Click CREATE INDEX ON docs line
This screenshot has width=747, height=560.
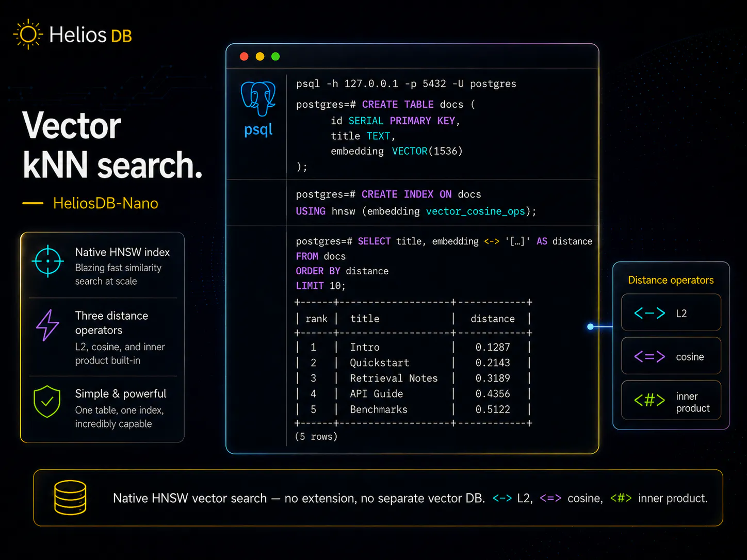click(388, 194)
